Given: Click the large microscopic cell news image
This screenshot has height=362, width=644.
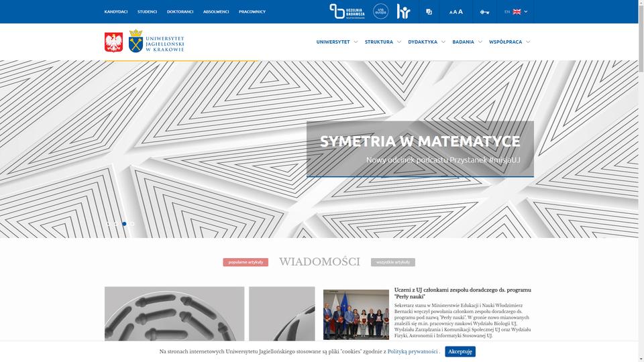Looking at the screenshot, I should [x=174, y=314].
